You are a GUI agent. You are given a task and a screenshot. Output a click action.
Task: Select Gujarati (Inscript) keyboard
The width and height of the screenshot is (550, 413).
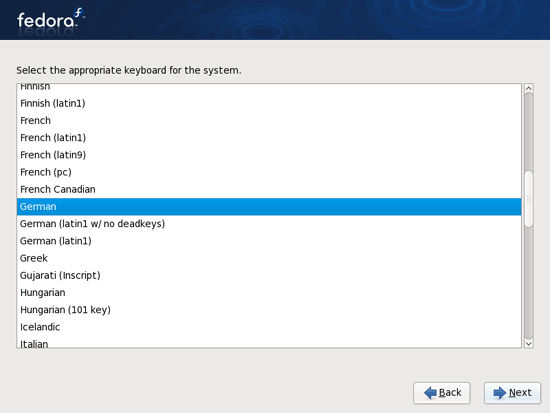click(x=269, y=275)
